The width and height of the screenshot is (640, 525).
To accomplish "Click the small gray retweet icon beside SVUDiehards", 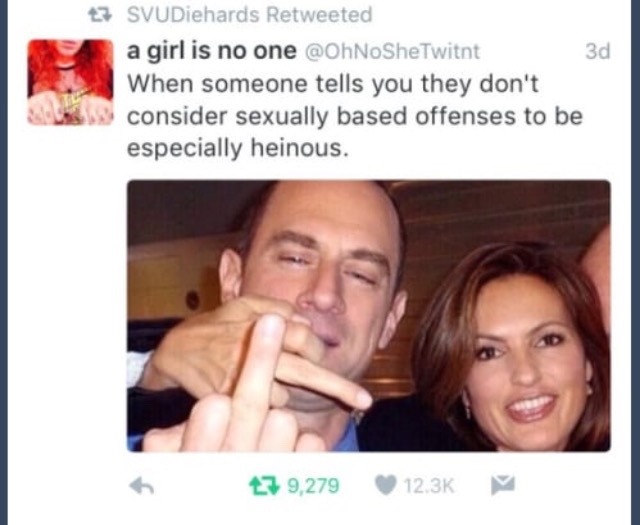I will tap(100, 16).
